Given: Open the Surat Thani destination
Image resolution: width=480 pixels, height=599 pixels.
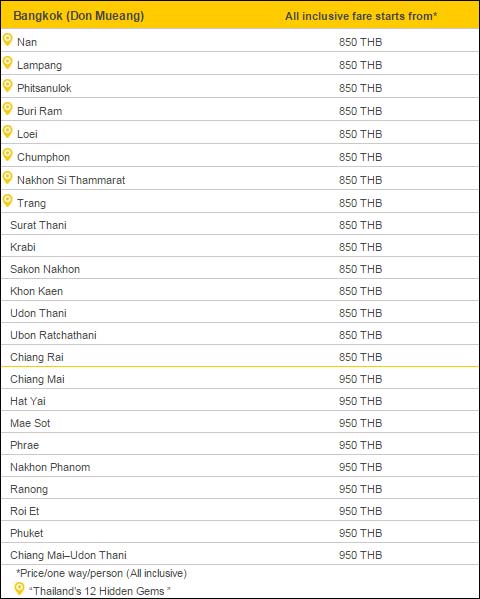Looking at the screenshot, I should [x=38, y=225].
